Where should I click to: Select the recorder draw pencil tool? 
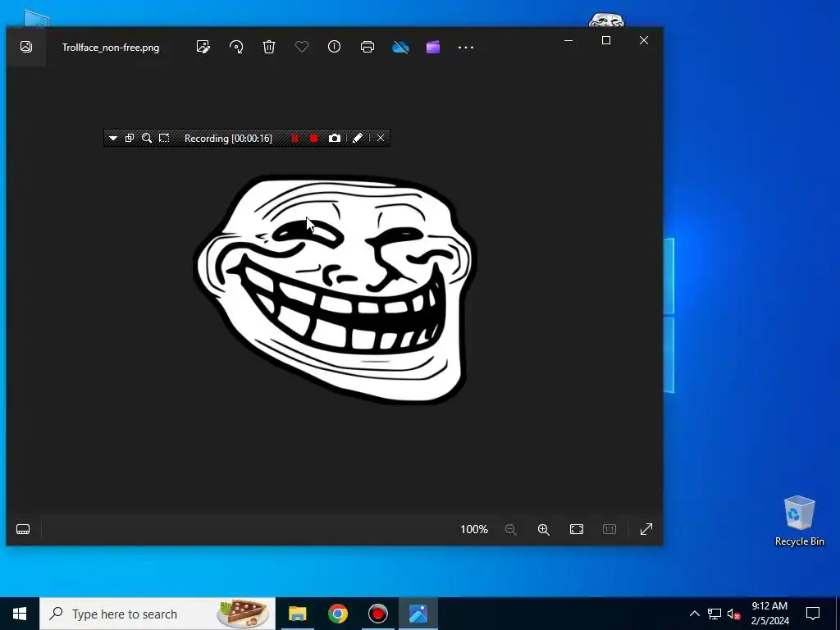(358, 138)
